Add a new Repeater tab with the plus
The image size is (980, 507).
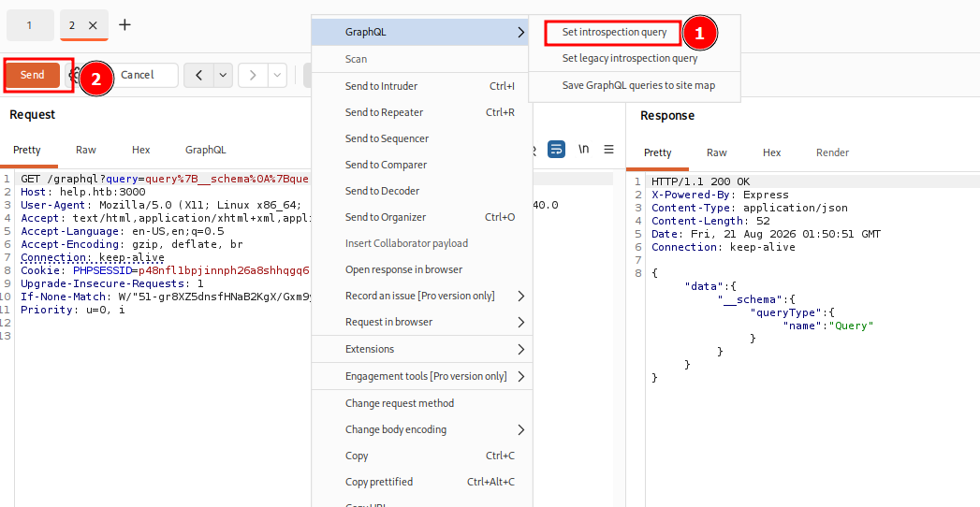pos(125,25)
